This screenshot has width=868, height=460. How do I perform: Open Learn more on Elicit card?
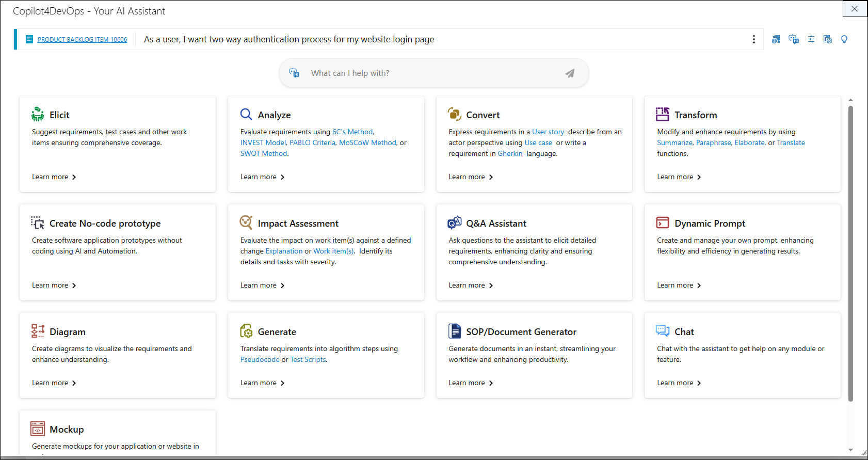(x=54, y=177)
